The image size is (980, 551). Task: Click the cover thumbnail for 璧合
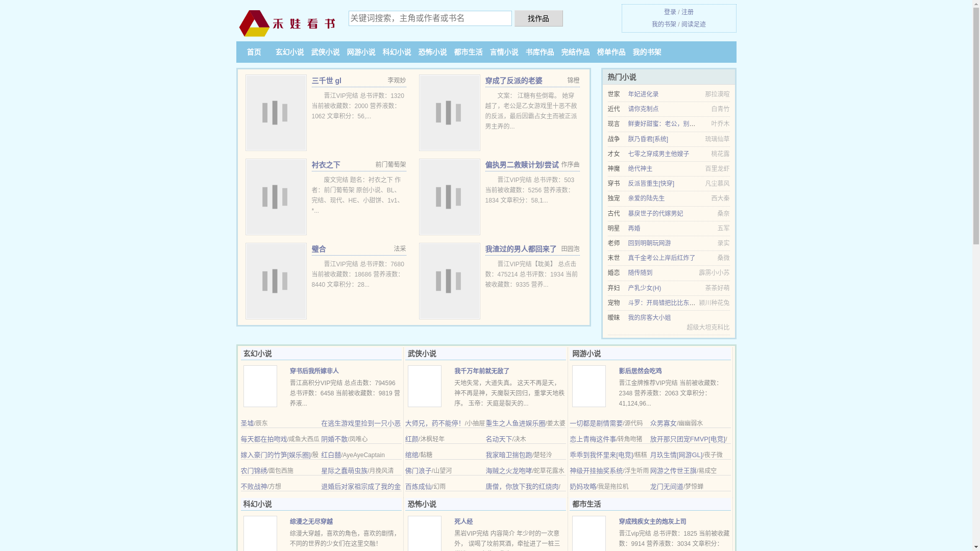(x=276, y=281)
